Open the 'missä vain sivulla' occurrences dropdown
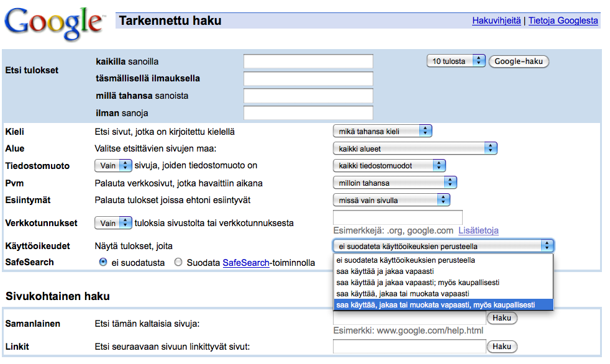Viewport: 610px width, 364px height. coord(391,200)
